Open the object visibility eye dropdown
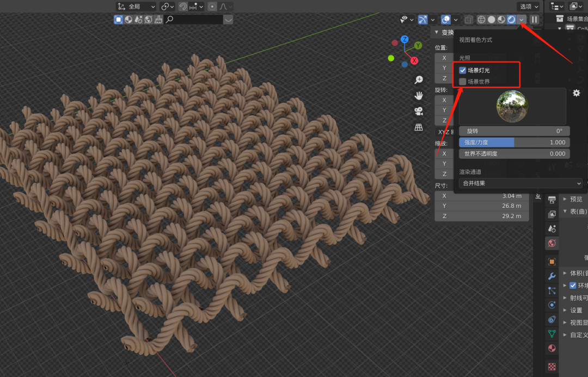 (x=407, y=20)
